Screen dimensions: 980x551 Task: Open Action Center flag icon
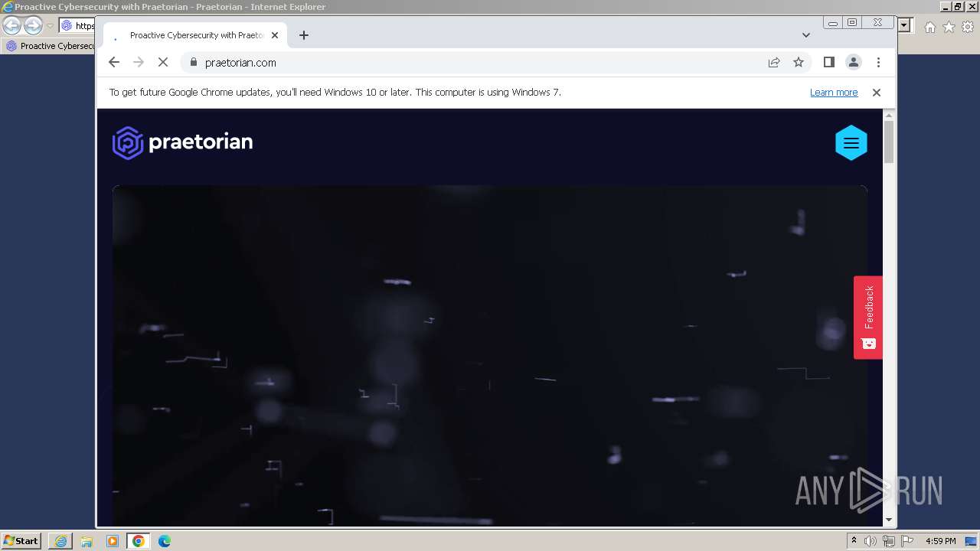(907, 541)
